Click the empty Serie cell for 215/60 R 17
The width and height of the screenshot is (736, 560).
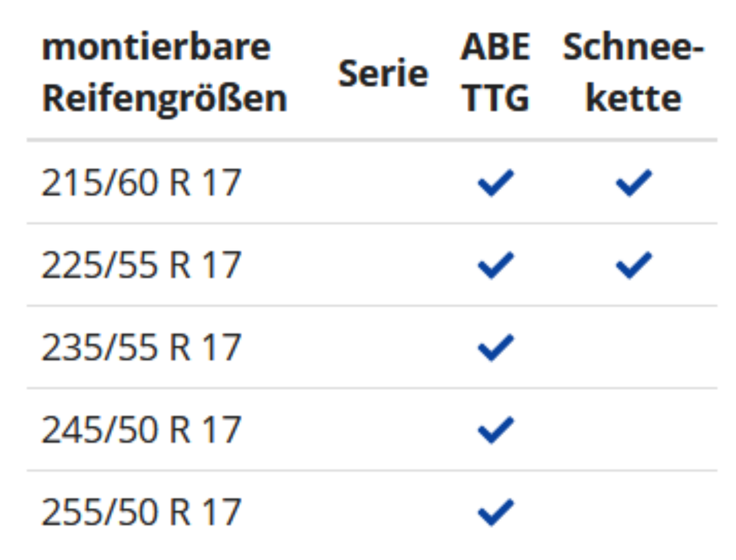[x=383, y=184]
